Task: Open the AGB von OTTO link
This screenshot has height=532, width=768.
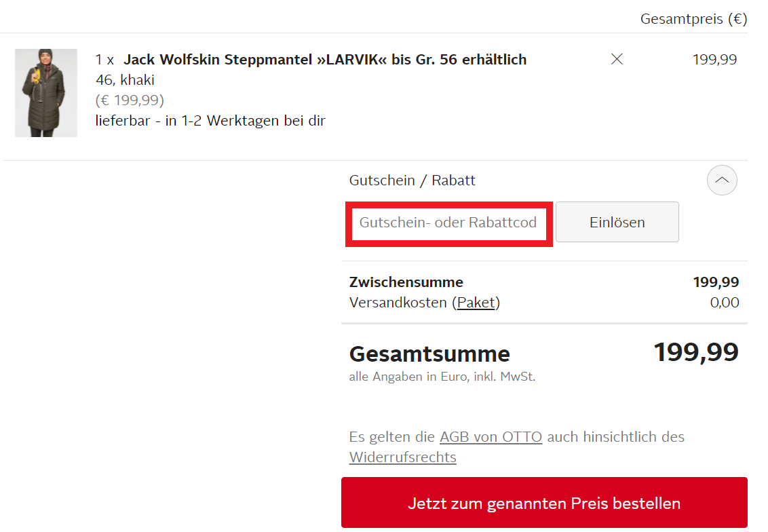Action: pos(491,437)
